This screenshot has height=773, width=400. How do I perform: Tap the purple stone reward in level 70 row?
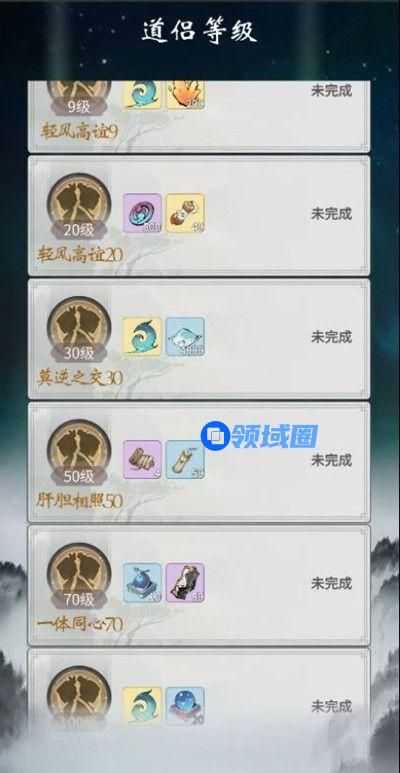pos(185,583)
